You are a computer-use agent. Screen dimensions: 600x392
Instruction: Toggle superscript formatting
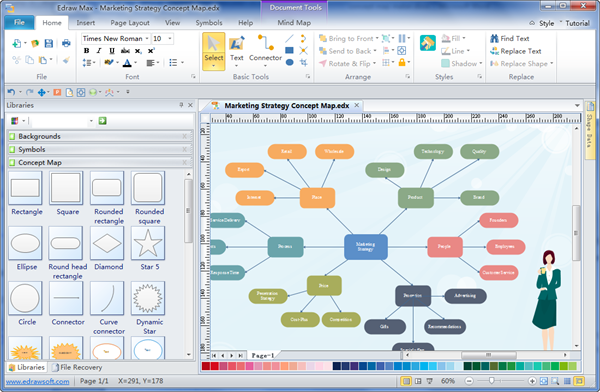click(151, 51)
